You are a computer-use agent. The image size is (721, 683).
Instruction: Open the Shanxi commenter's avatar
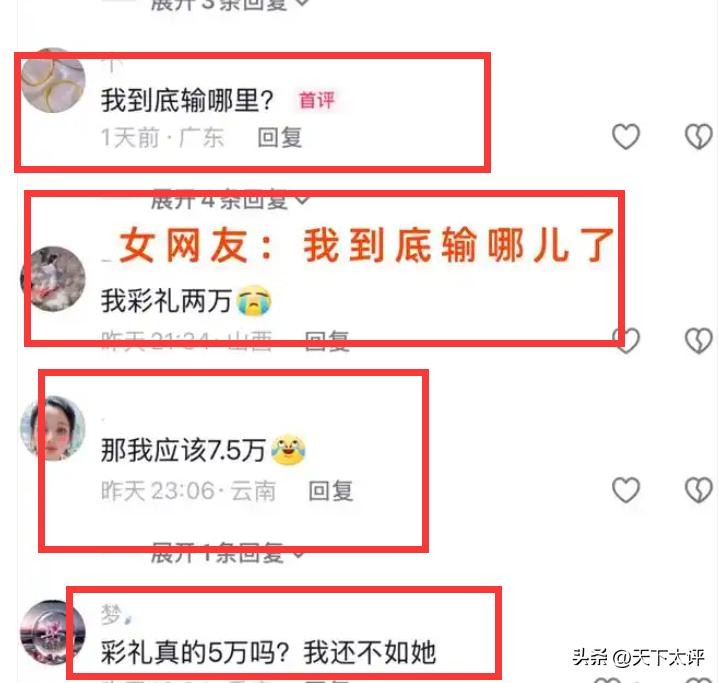53,279
